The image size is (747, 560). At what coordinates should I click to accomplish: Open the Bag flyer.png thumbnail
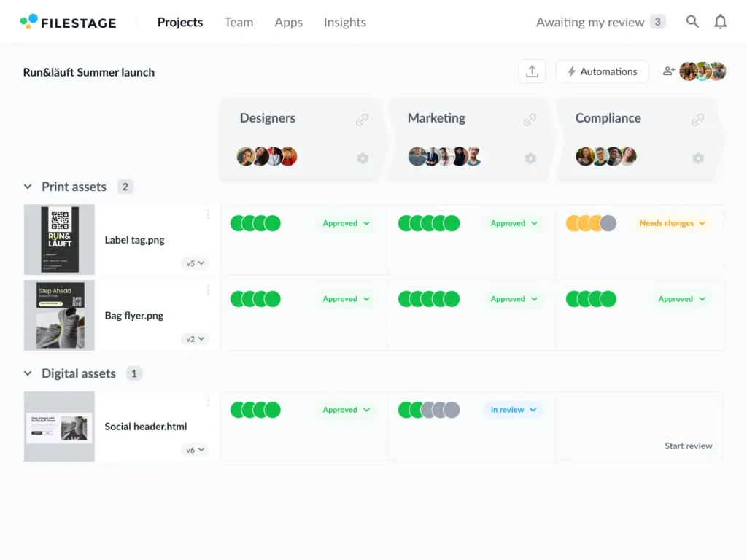59,315
